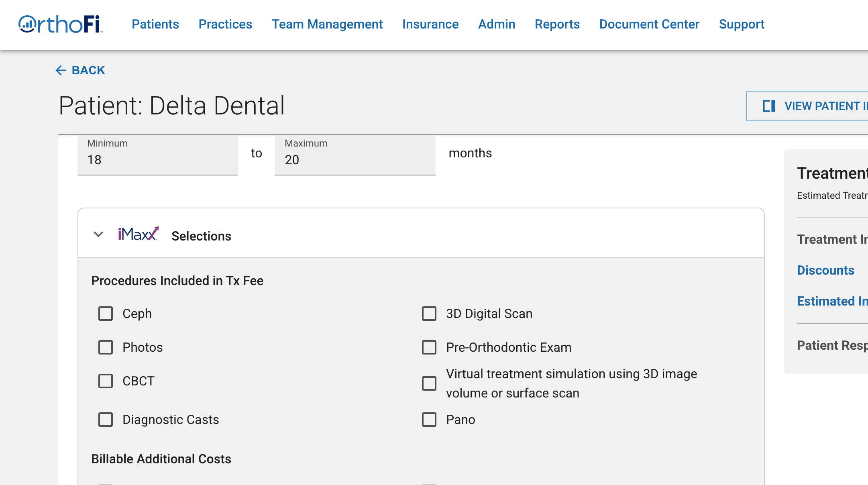This screenshot has width=868, height=485.
Task: Click the Minimum months input field
Action: (x=157, y=160)
